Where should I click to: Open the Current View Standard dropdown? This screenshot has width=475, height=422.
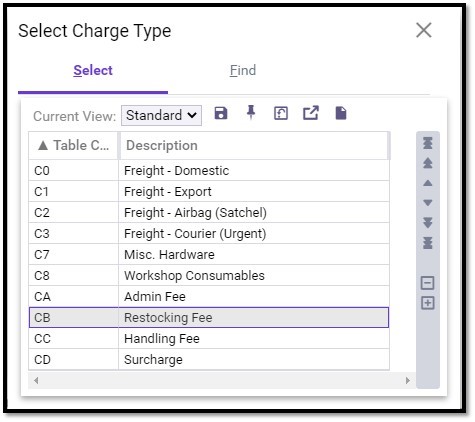(161, 116)
